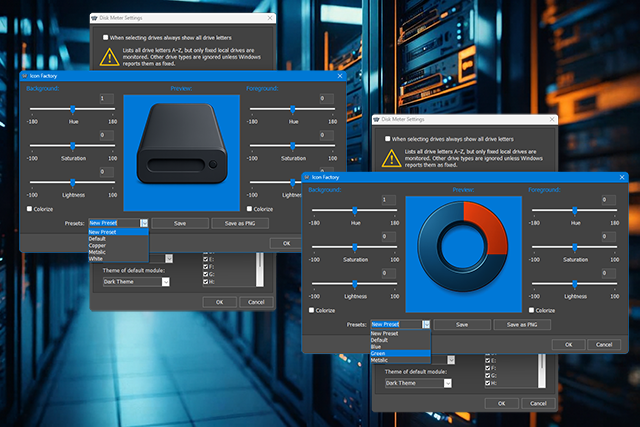This screenshot has height=427, width=640.
Task: Click the app icon in the lower-right Disk Meter Settings title bar
Action: [x=375, y=120]
